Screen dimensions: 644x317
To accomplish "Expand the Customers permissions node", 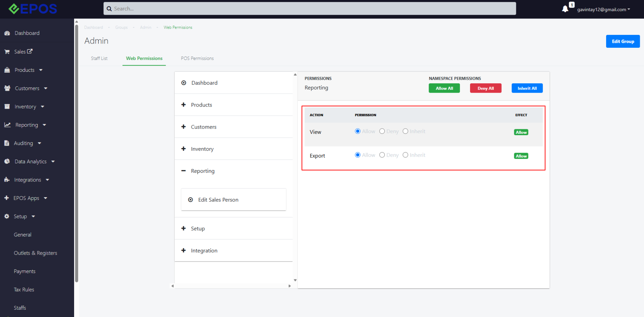I will click(x=184, y=127).
